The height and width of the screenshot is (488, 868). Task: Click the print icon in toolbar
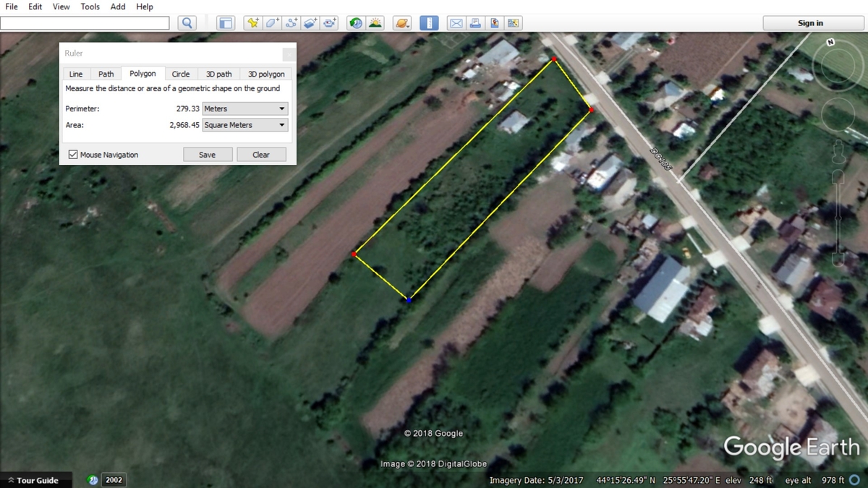coord(475,23)
